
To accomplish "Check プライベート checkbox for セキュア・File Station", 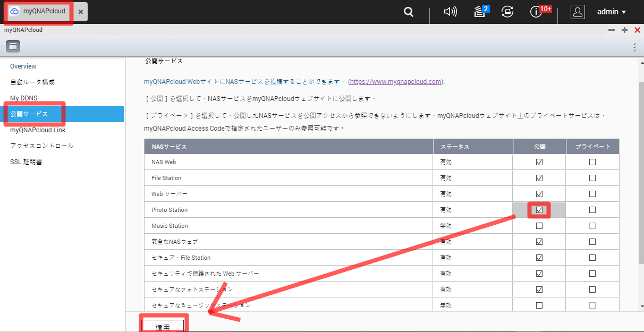I will pyautogui.click(x=592, y=258).
